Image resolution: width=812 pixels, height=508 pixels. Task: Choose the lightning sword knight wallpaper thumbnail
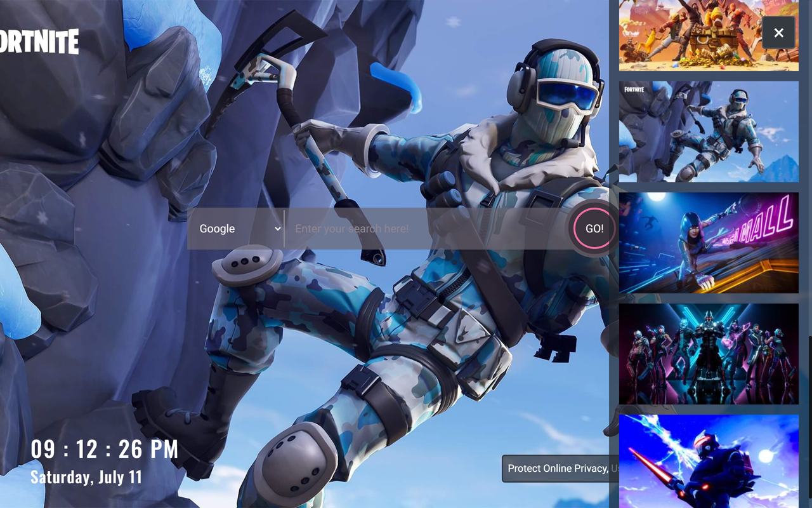pos(709,462)
